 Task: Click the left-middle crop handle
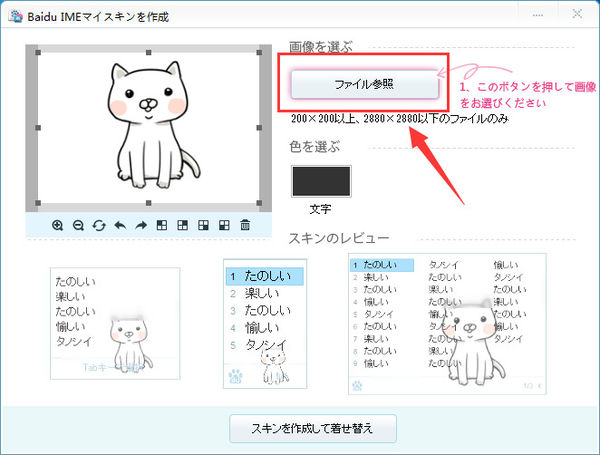tap(38, 127)
